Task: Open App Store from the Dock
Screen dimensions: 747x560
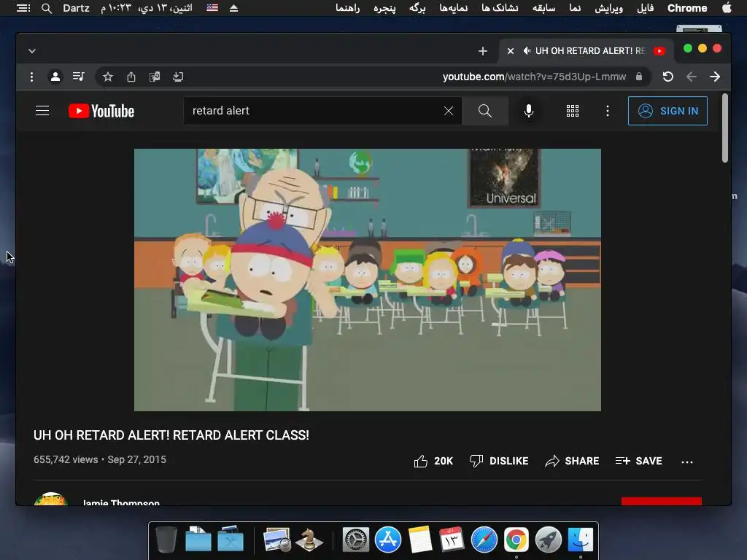Action: pyautogui.click(x=388, y=540)
